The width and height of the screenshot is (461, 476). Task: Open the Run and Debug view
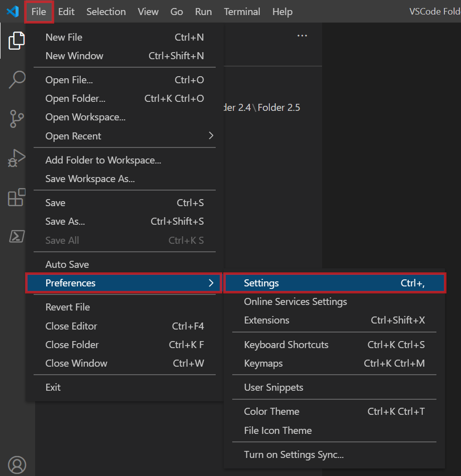17,157
